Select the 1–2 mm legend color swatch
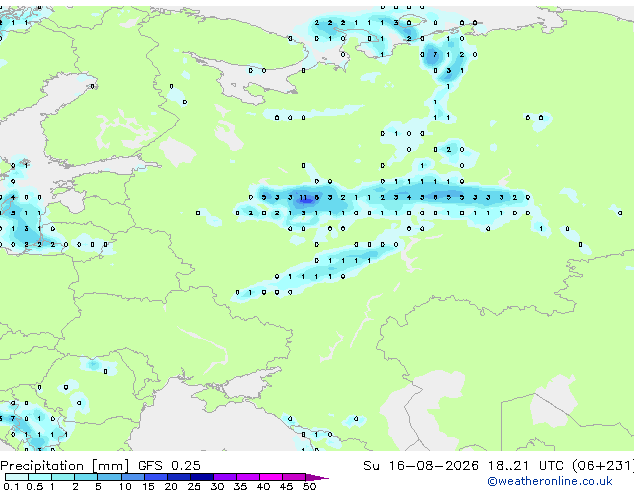The image size is (634, 490). [63, 477]
